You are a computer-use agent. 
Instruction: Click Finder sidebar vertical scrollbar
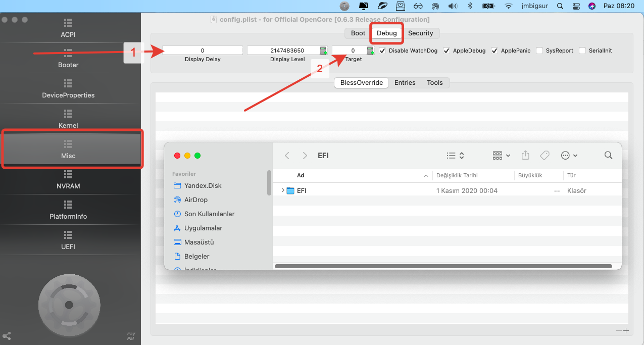click(269, 182)
